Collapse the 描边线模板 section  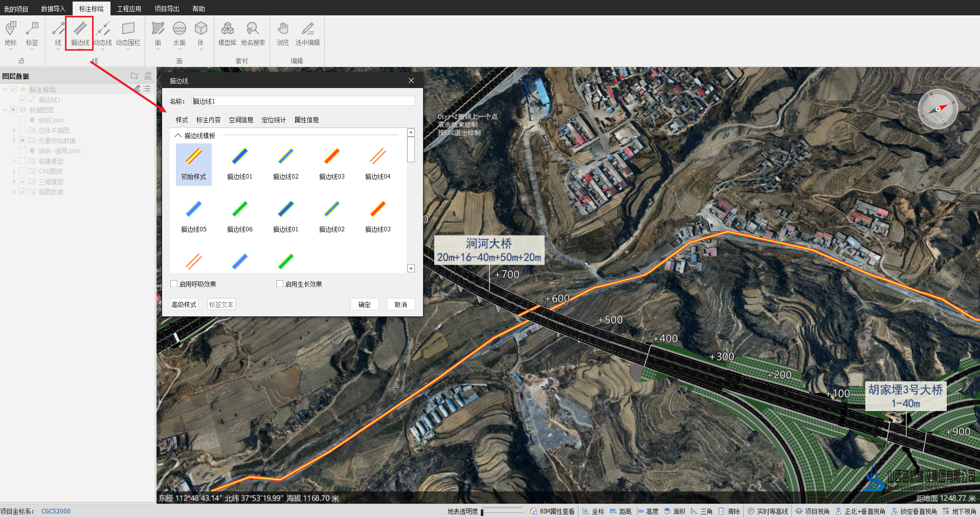point(178,136)
